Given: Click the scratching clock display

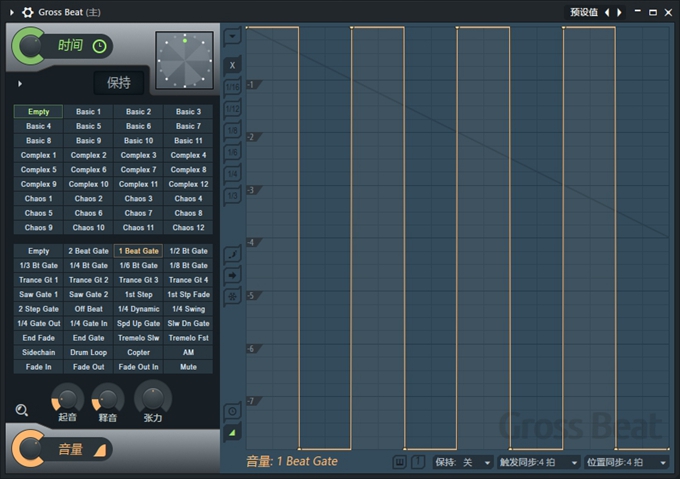Looking at the screenshot, I should point(184,60).
